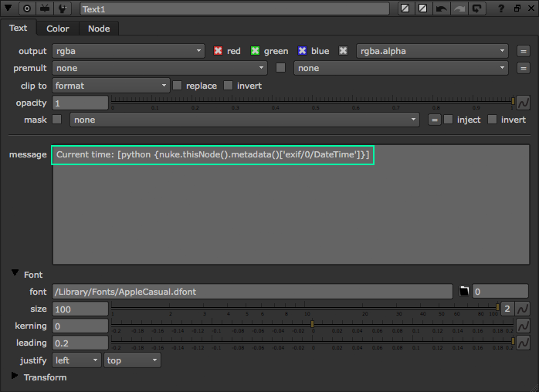This screenshot has height=392, width=539.
Task: Collapse the Font section
Action: coord(15,274)
